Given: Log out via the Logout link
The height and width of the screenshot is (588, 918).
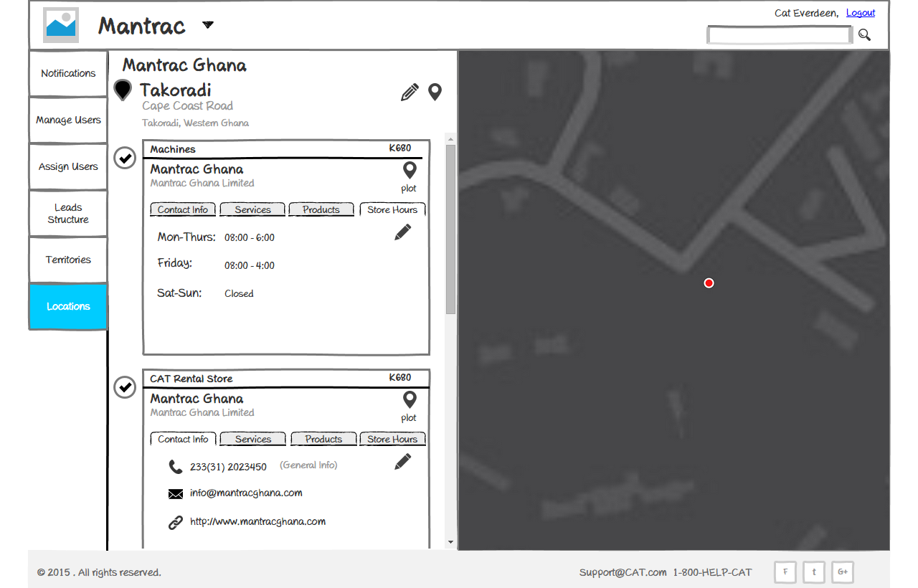Looking at the screenshot, I should pyautogui.click(x=861, y=13).
